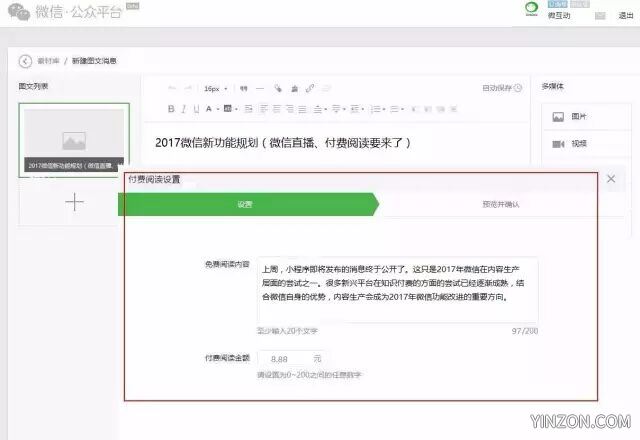Insert a hyperlink with the chain icon
This screenshot has height=440, width=640.
tap(310, 88)
